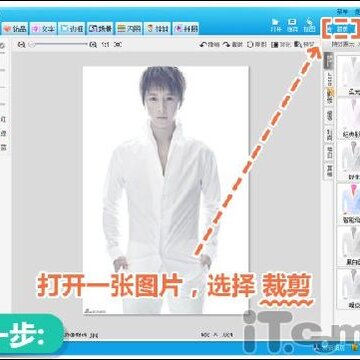Click the 打开 open file icon
The height and width of the screenshot is (360, 360).
tap(276, 26)
